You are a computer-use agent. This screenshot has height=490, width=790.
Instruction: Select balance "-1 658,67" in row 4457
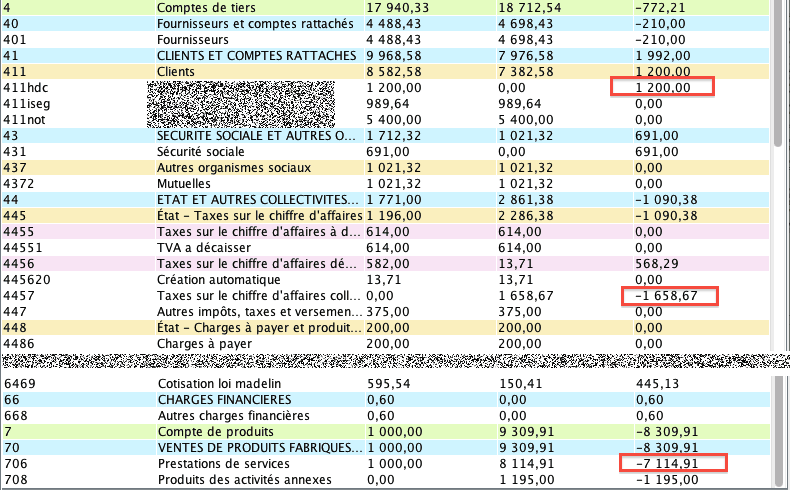[x=666, y=296]
